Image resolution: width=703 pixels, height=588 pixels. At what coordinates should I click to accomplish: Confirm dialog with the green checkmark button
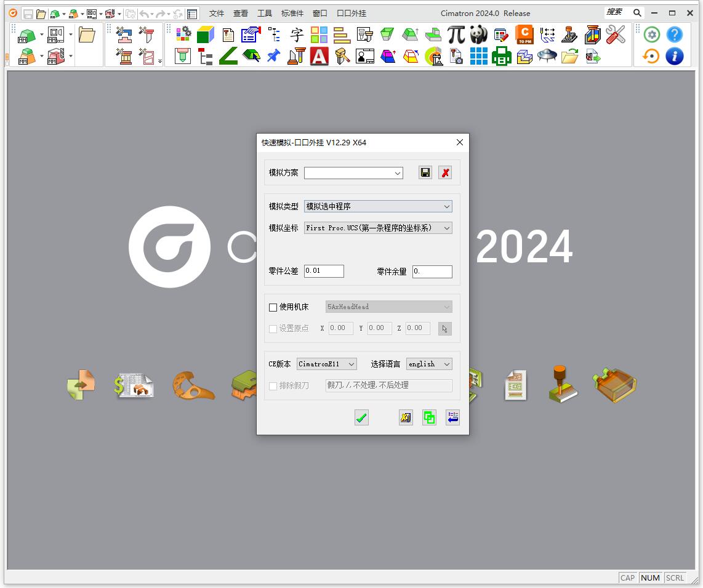click(x=361, y=418)
